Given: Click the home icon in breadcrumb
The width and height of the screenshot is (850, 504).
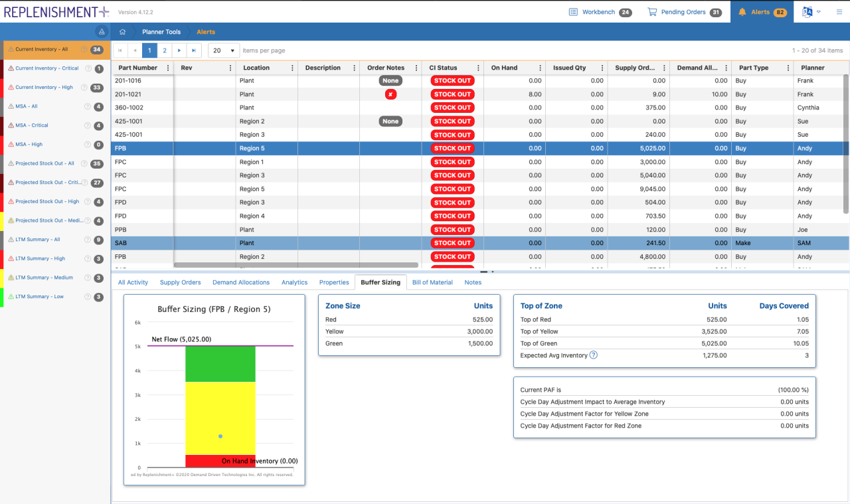Looking at the screenshot, I should click(122, 32).
